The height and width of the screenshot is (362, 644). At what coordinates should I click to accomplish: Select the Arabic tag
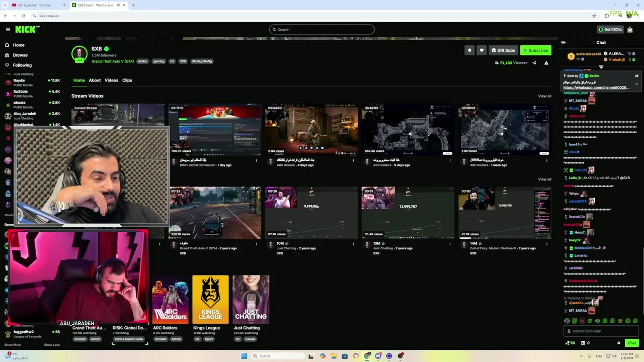click(x=143, y=61)
